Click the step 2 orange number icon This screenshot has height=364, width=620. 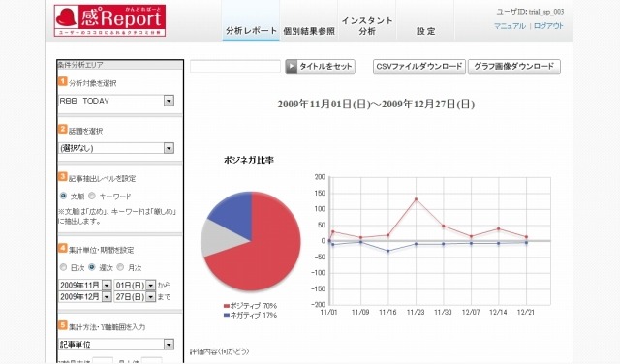tap(62, 129)
